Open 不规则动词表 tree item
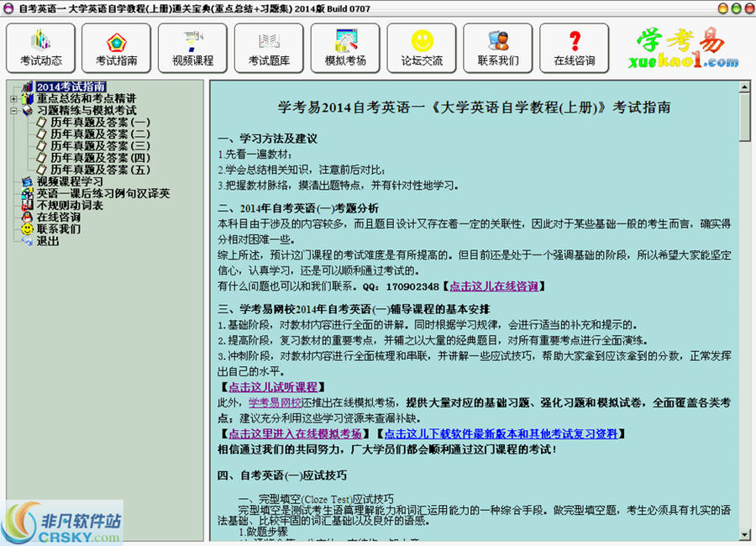Viewport: 756px width, 546px height. click(x=70, y=206)
